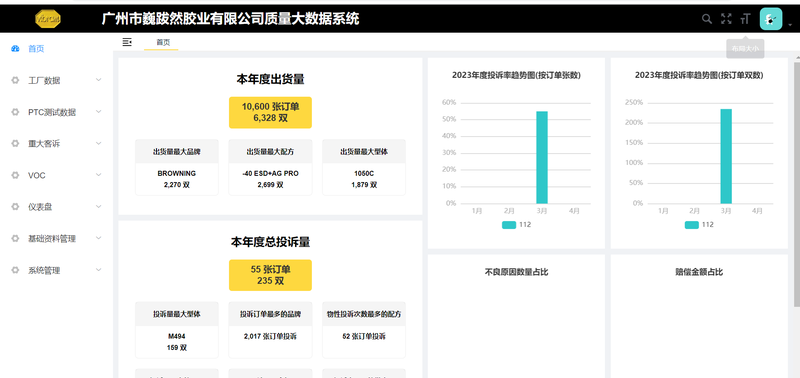Open the 基础资料管理 sidebar menu
This screenshot has width=800, height=378.
point(56,239)
